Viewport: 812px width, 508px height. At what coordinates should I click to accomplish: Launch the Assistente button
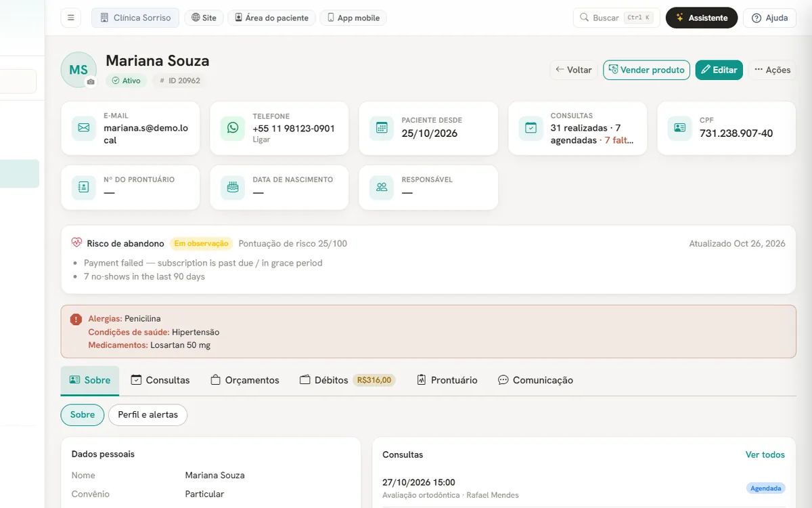[x=702, y=18]
